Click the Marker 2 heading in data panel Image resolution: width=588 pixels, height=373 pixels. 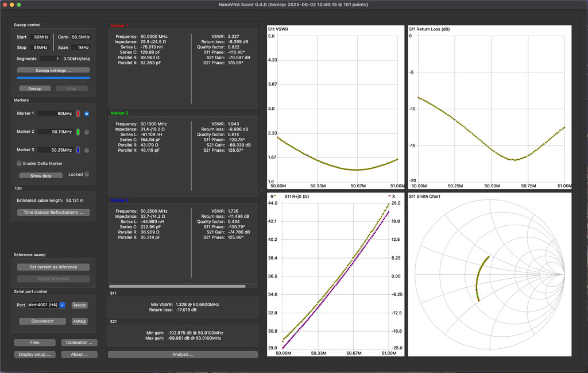pyautogui.click(x=119, y=113)
